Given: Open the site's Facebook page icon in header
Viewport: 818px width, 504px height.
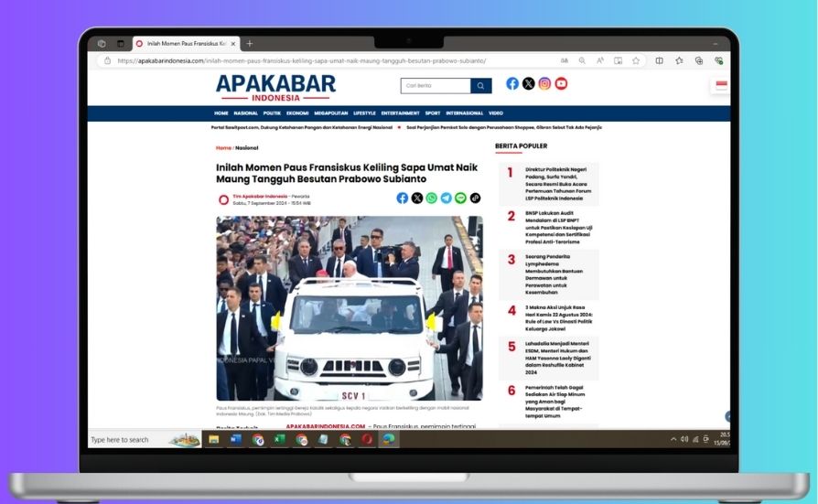Looking at the screenshot, I should pos(512,84).
